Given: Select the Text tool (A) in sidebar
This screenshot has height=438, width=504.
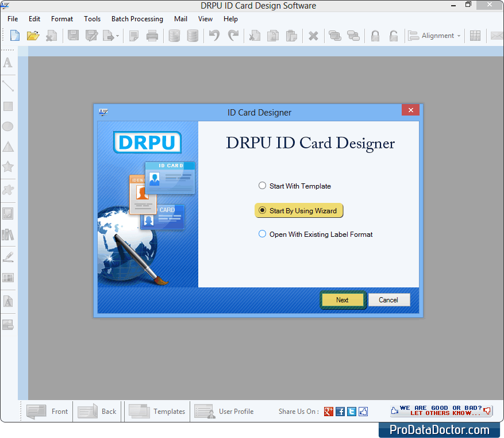Looking at the screenshot, I should [7, 63].
